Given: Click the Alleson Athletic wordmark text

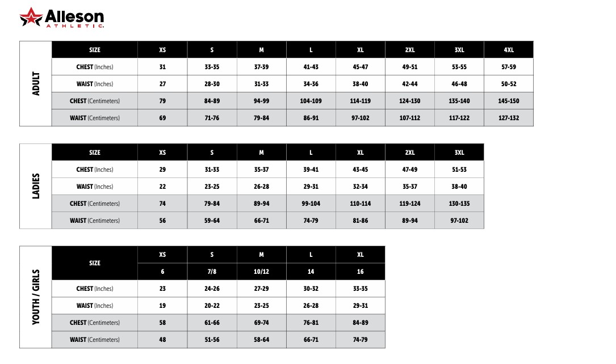Looking at the screenshot, I should coord(74,18).
